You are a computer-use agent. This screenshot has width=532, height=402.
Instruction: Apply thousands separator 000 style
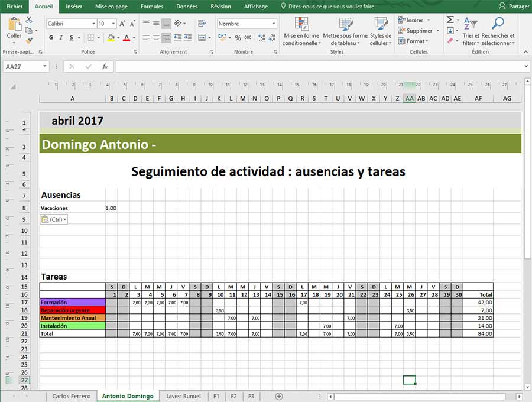(x=248, y=38)
